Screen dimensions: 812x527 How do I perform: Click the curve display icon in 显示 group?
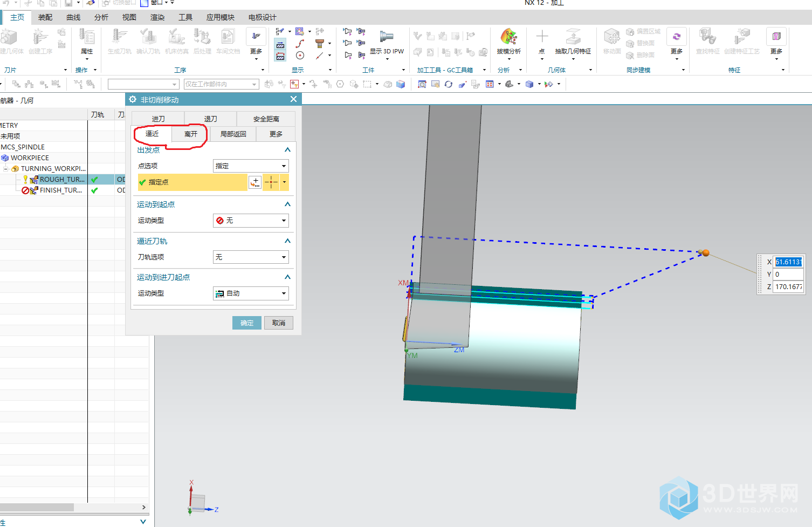300,43
